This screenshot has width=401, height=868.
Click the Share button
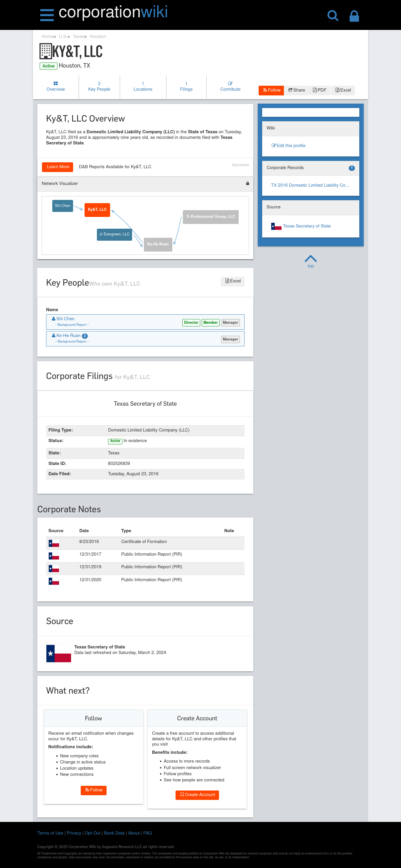pyautogui.click(x=296, y=90)
